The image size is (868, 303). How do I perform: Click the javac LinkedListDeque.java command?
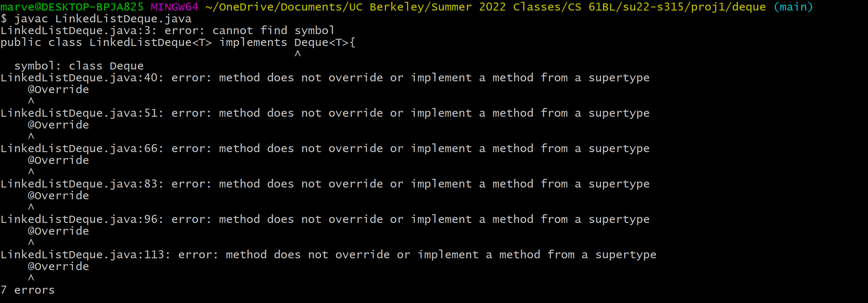pyautogui.click(x=103, y=19)
